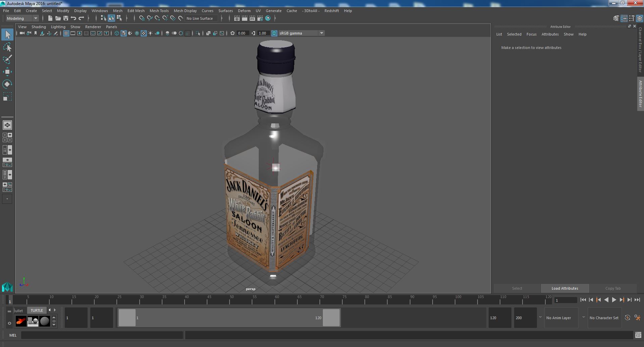Screen dimensions: 644x347
Task: Select by hierarchy mode icon
Action: click(x=103, y=18)
